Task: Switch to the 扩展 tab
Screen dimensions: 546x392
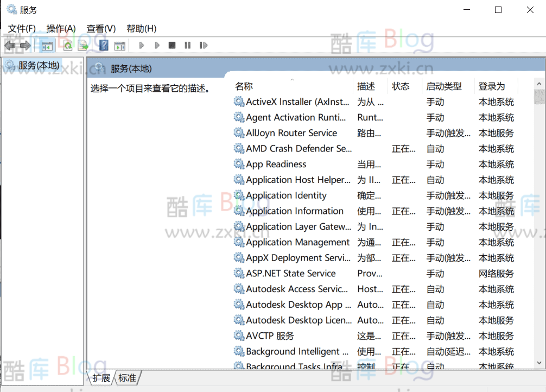Action: (101, 378)
